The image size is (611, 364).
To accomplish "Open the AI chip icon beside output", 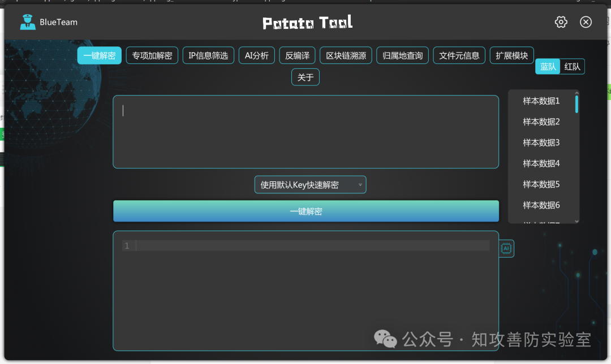I will [506, 248].
